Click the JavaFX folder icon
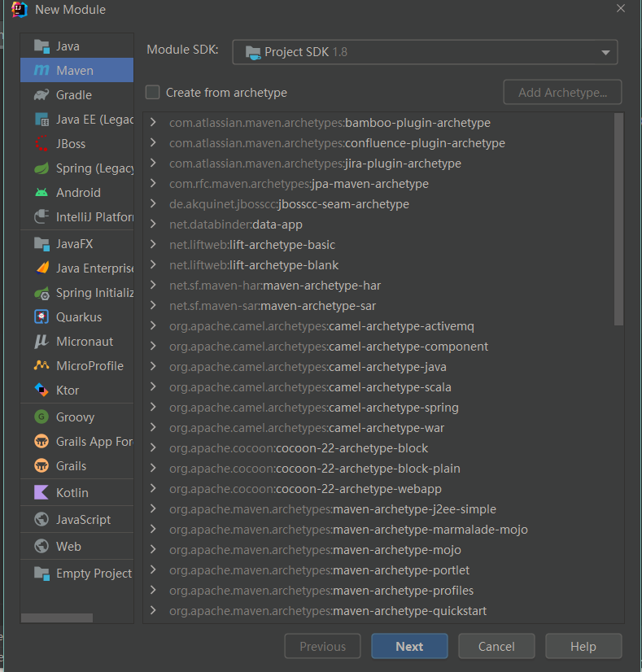 click(41, 244)
